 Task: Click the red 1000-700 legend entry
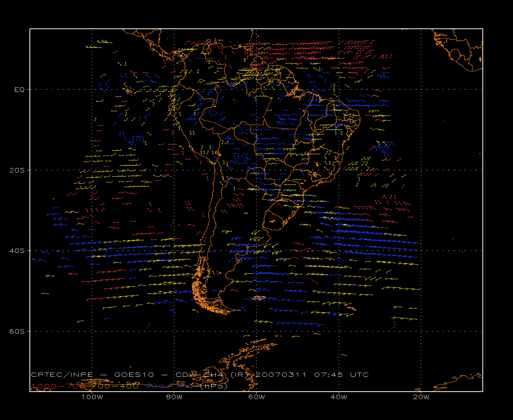pyautogui.click(x=59, y=386)
